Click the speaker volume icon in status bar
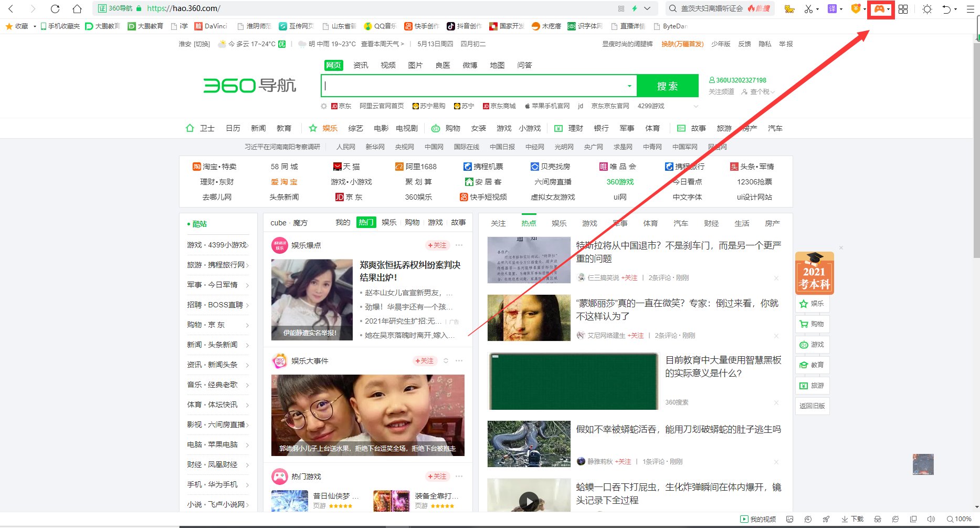The width and height of the screenshot is (980, 528). coord(931,519)
